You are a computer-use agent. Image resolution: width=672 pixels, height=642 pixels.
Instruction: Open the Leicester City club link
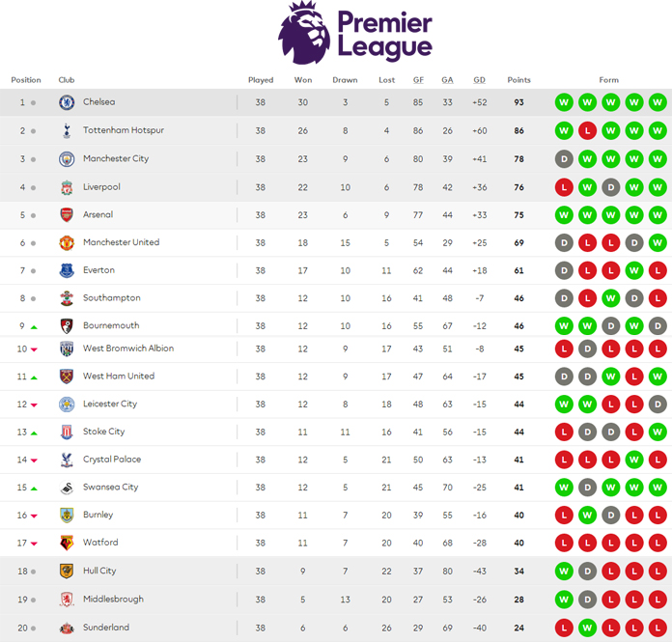[109, 404]
